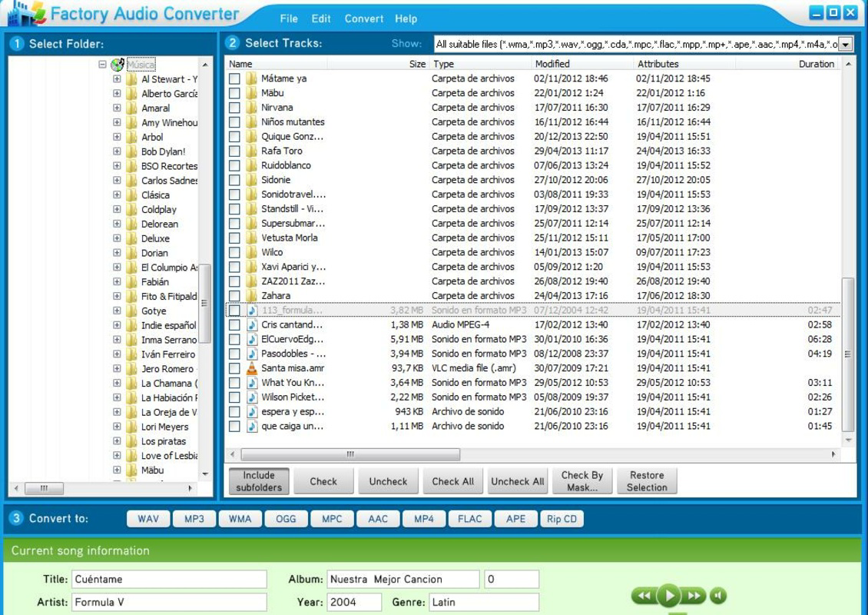
Task: Tick the checkbox for Ruidoblanco
Action: tap(235, 165)
